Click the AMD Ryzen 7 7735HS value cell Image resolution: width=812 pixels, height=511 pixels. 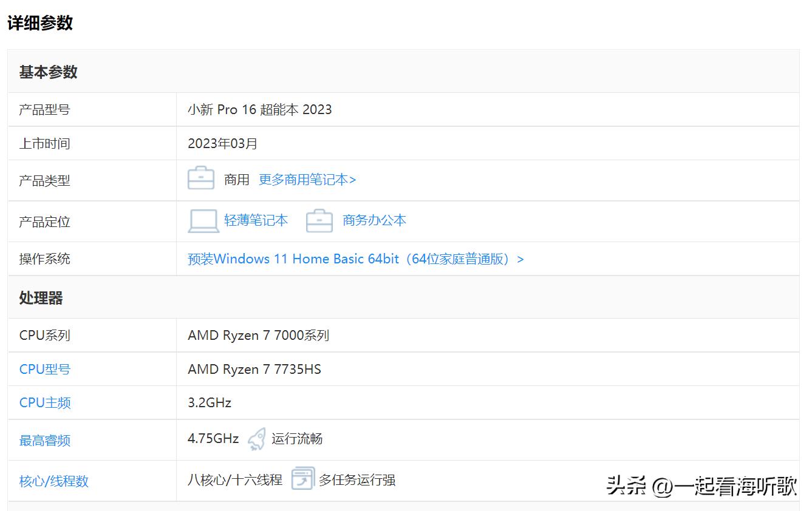pyautogui.click(x=254, y=368)
